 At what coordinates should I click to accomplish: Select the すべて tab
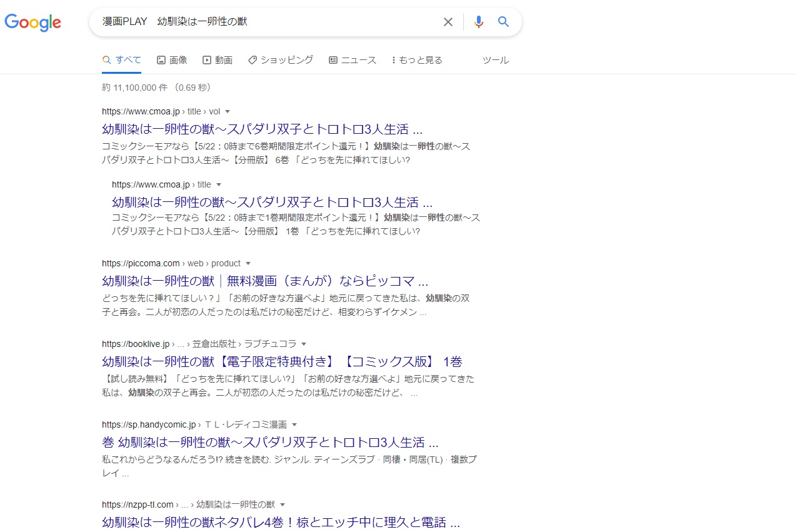coord(122,60)
